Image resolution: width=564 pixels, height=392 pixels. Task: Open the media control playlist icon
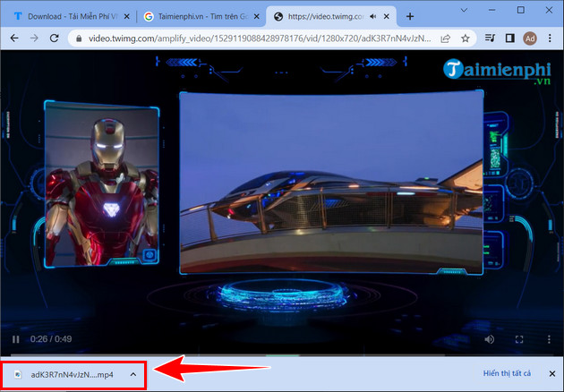(490, 38)
